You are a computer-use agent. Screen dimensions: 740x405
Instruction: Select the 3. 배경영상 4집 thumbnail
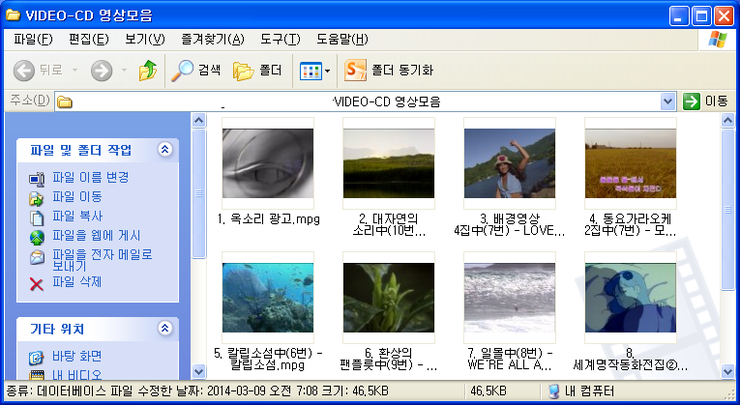coord(510,163)
